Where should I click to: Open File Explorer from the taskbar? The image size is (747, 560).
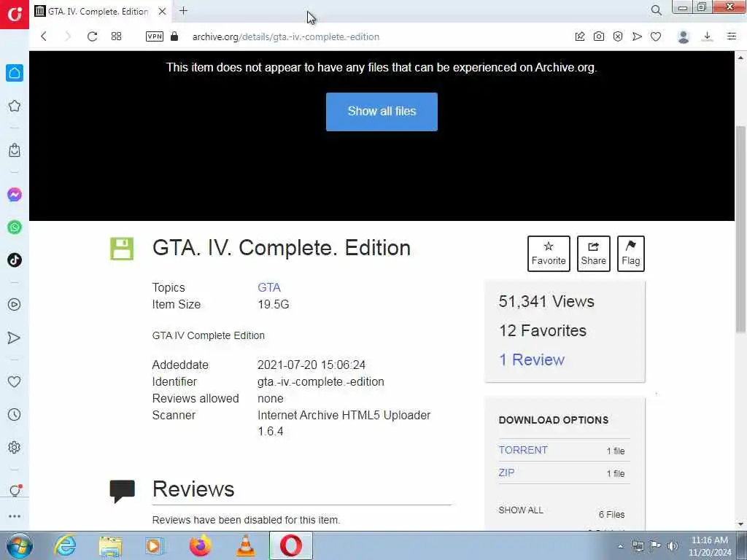pos(111,545)
